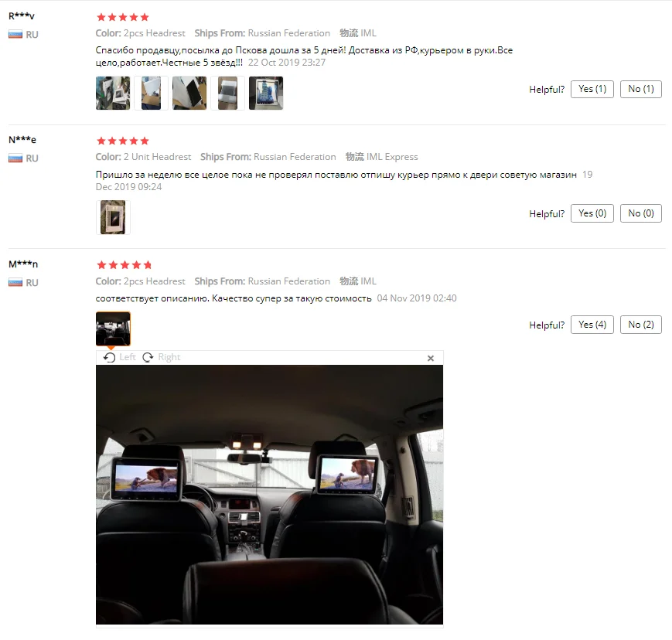Rotate the enlarged photo left
Viewport: 672px width, 640px height.
point(120,357)
